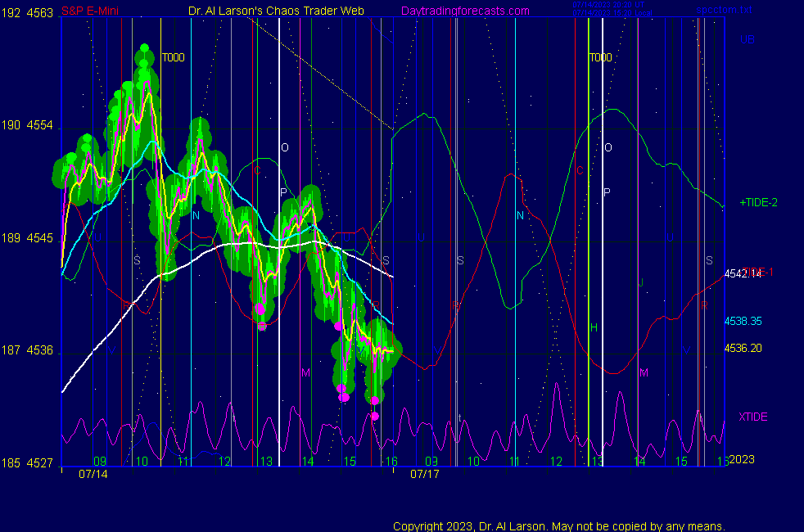
Task: Click the 07/14 date marker on time axis
Action: (92, 473)
